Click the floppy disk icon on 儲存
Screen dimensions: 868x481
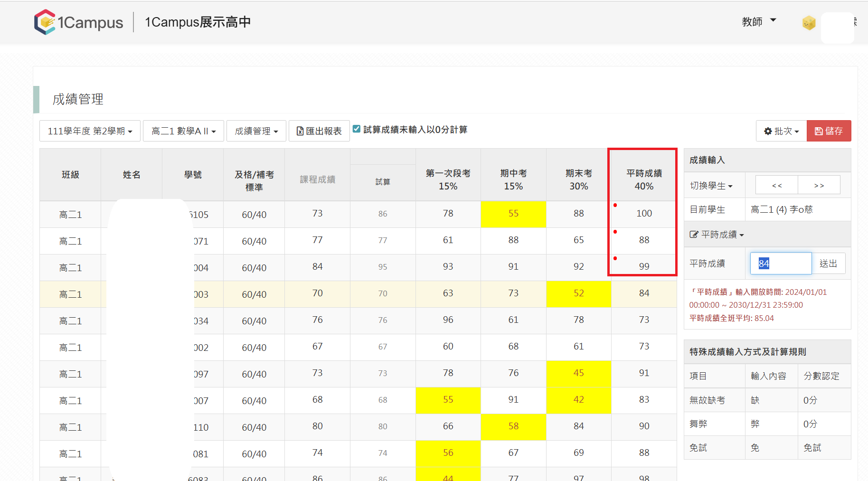click(x=819, y=131)
